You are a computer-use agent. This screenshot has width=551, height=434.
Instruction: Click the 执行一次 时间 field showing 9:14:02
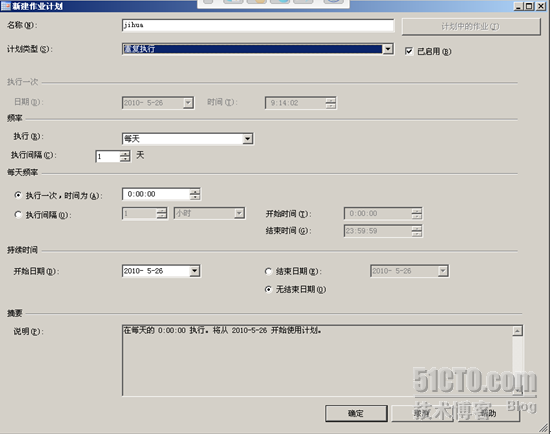coord(295,103)
